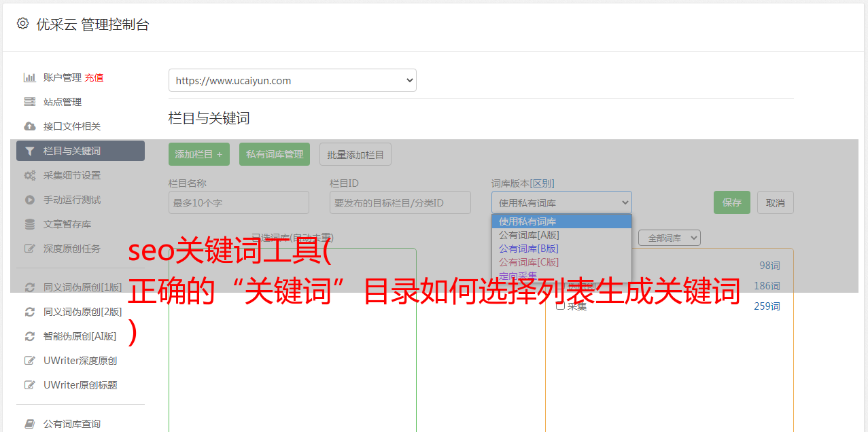Open 智能伪原创[AI版] in the sidebar
Image resolution: width=868 pixels, height=432 pixels.
(80, 336)
